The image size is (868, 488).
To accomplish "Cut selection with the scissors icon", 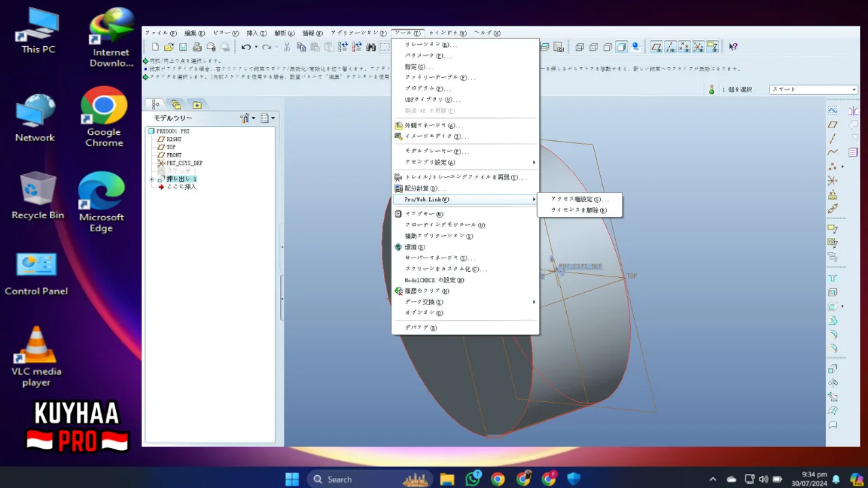I will point(287,47).
